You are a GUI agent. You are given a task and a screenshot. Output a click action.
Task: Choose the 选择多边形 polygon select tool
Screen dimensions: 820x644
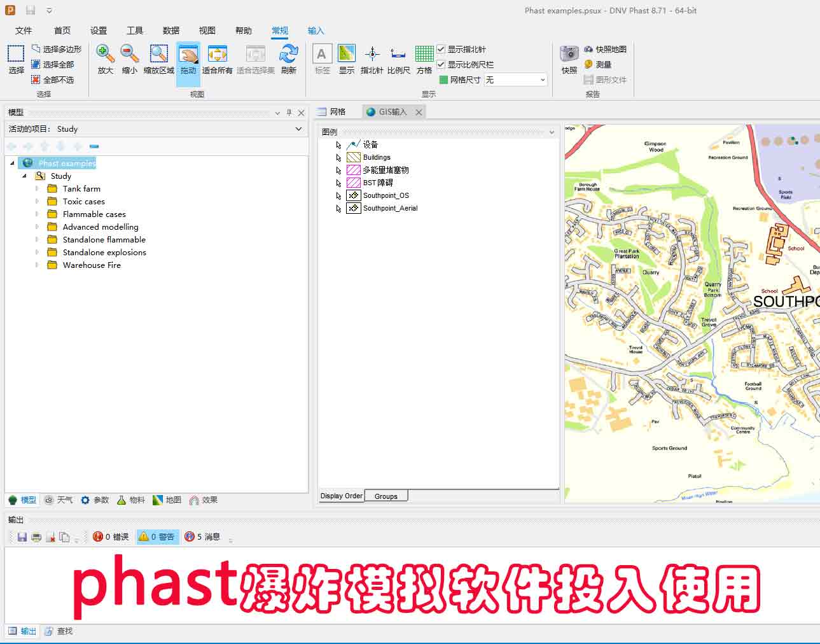[x=57, y=49]
